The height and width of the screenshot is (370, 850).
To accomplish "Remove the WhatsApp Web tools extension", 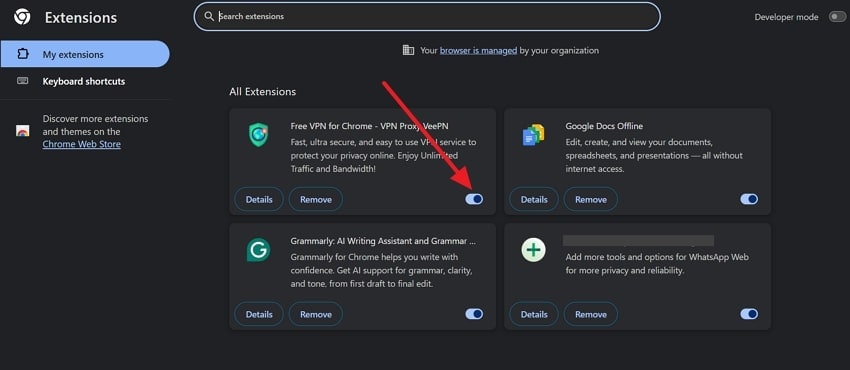I will click(x=591, y=314).
